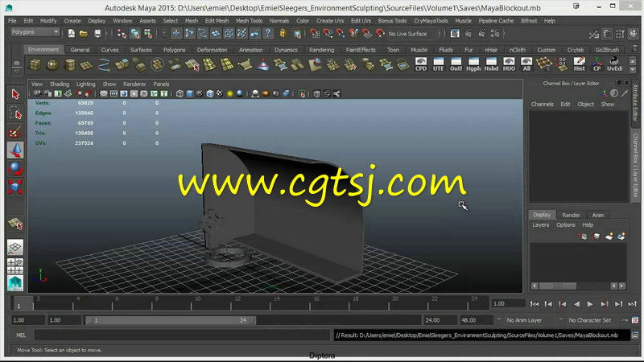
Task: Click the CPD shelf button
Action: [421, 64]
